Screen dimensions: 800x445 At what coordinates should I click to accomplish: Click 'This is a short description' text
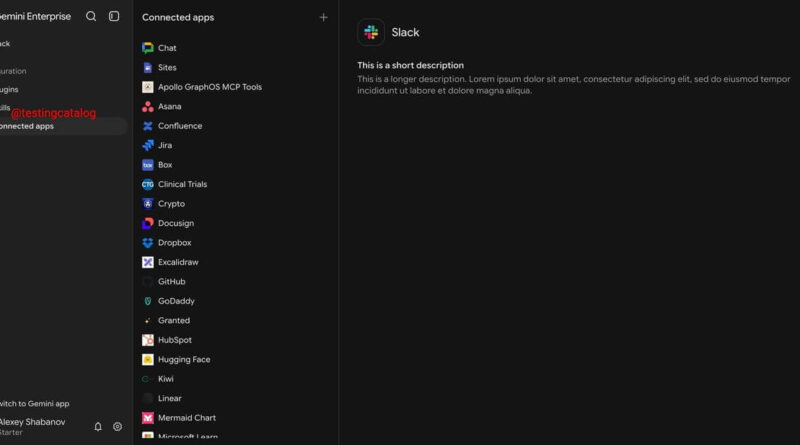410,65
